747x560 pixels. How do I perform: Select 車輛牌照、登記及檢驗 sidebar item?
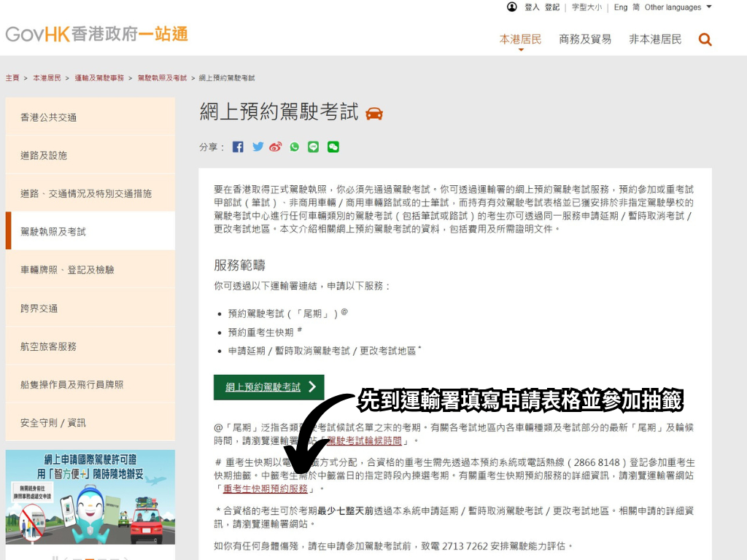(x=90, y=270)
